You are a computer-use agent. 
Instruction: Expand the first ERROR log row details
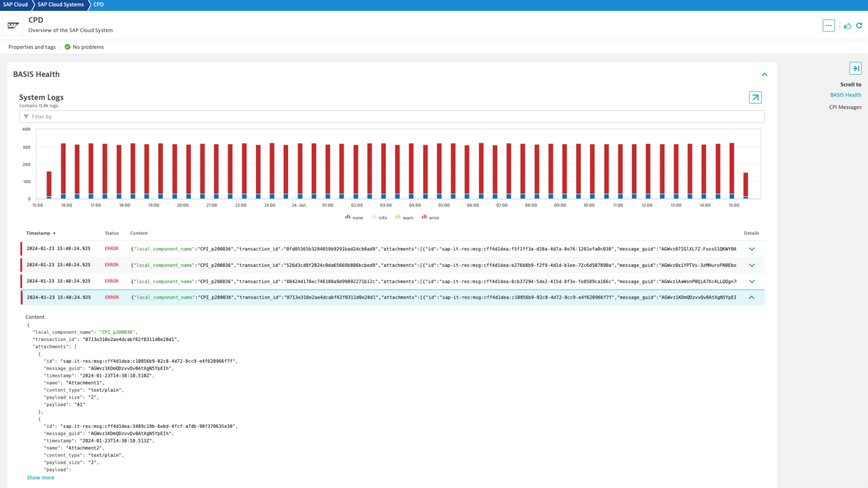click(752, 248)
